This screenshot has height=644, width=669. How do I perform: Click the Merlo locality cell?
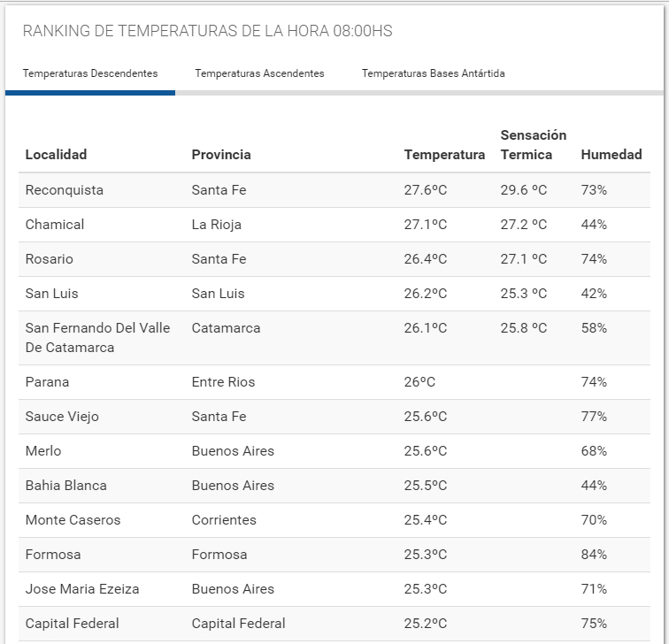(43, 451)
